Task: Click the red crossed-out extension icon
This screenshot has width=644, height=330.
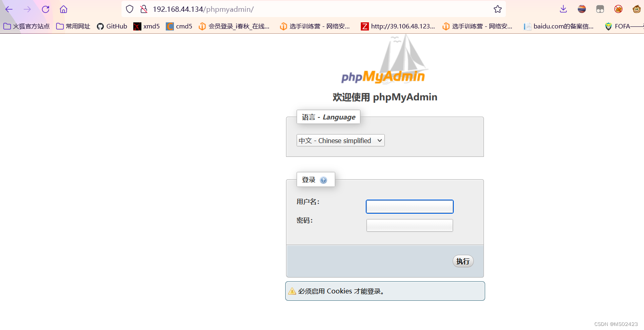Action: point(618,9)
